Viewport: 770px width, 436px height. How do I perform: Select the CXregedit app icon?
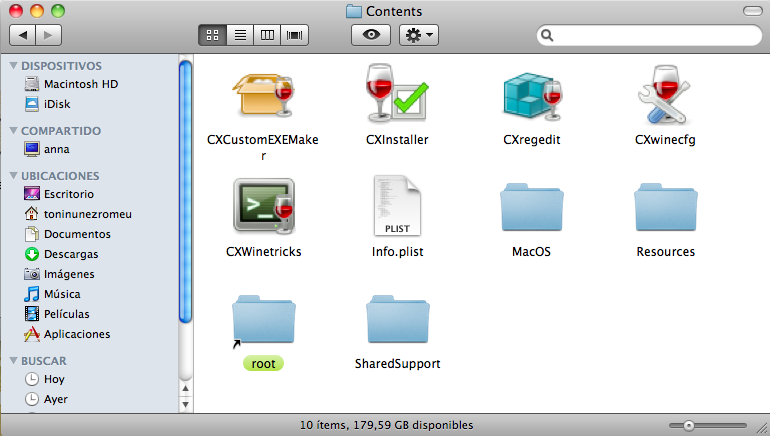point(532,96)
